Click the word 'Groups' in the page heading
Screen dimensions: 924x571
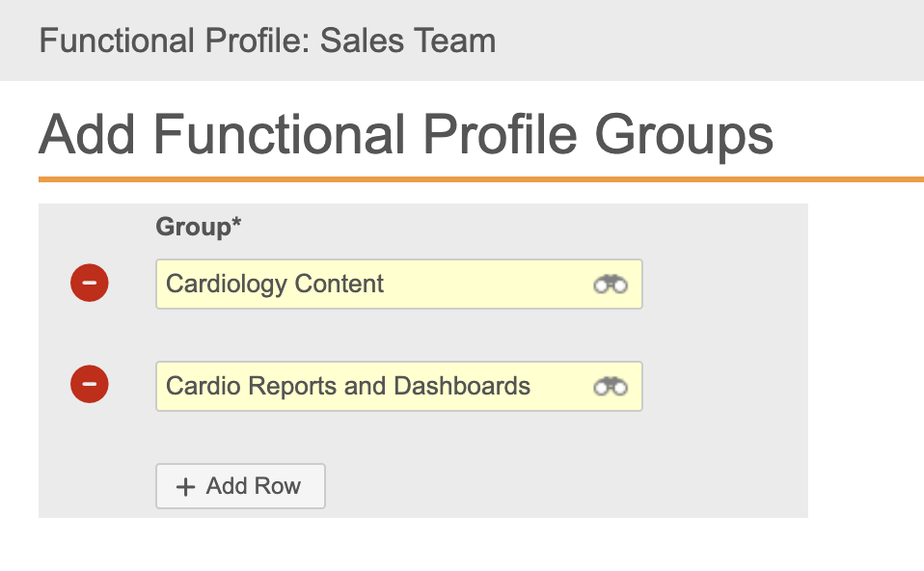tap(684, 134)
